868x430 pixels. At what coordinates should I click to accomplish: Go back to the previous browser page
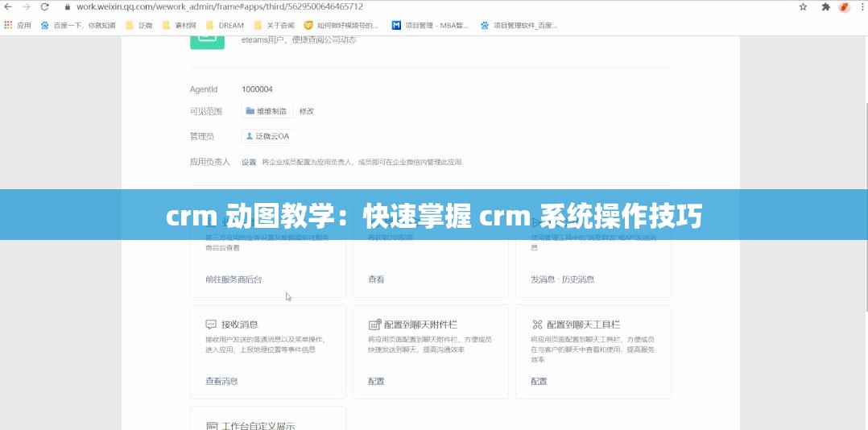pos(8,7)
